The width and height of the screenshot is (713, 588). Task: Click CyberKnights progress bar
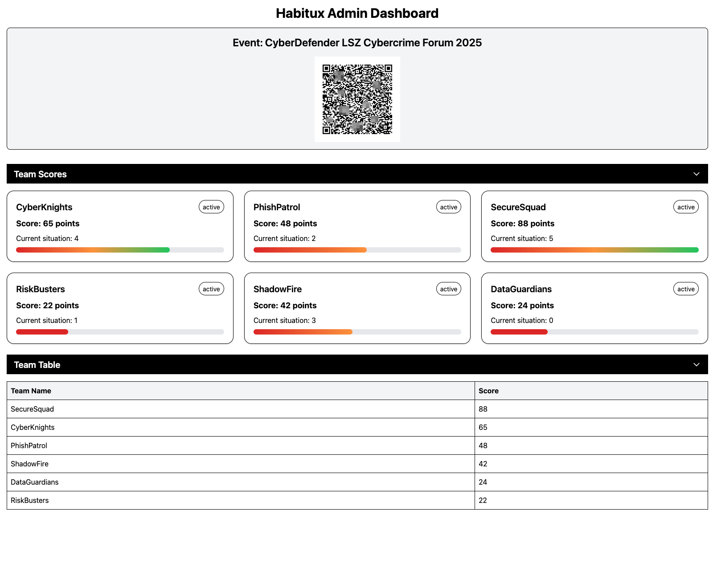[120, 250]
